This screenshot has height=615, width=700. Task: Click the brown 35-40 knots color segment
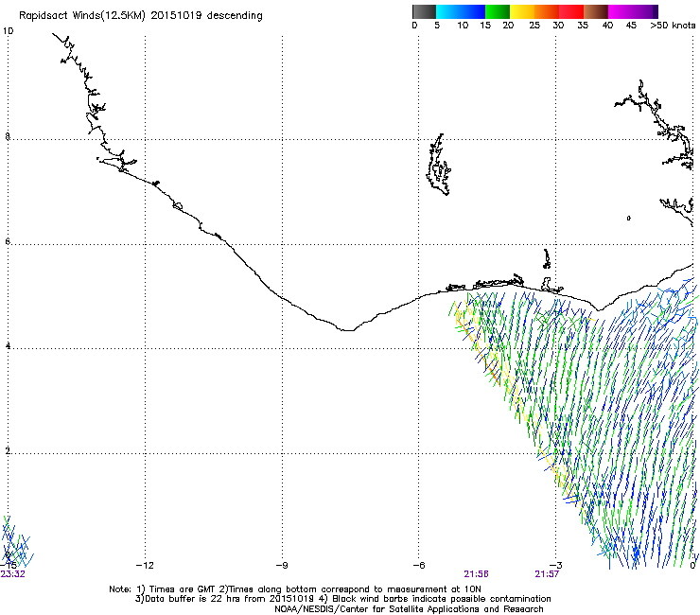click(x=596, y=11)
